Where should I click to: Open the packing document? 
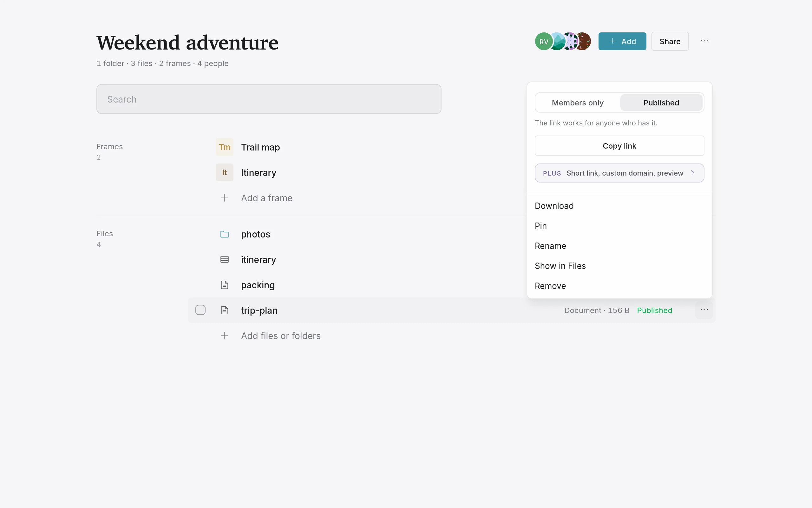(x=258, y=285)
